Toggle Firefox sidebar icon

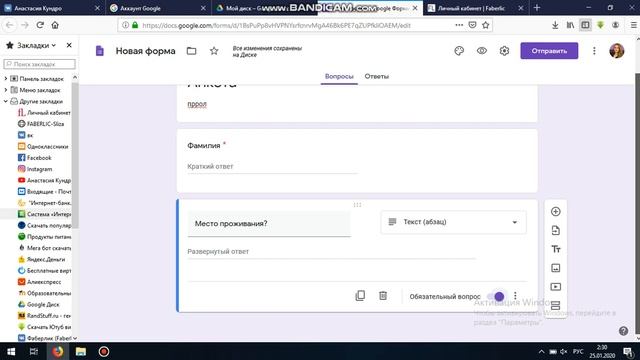[x=585, y=25]
